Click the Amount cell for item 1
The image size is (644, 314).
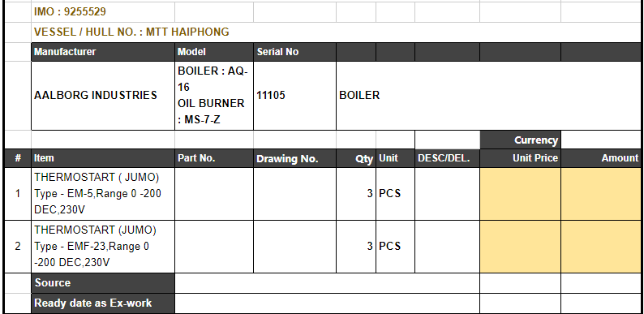point(601,194)
